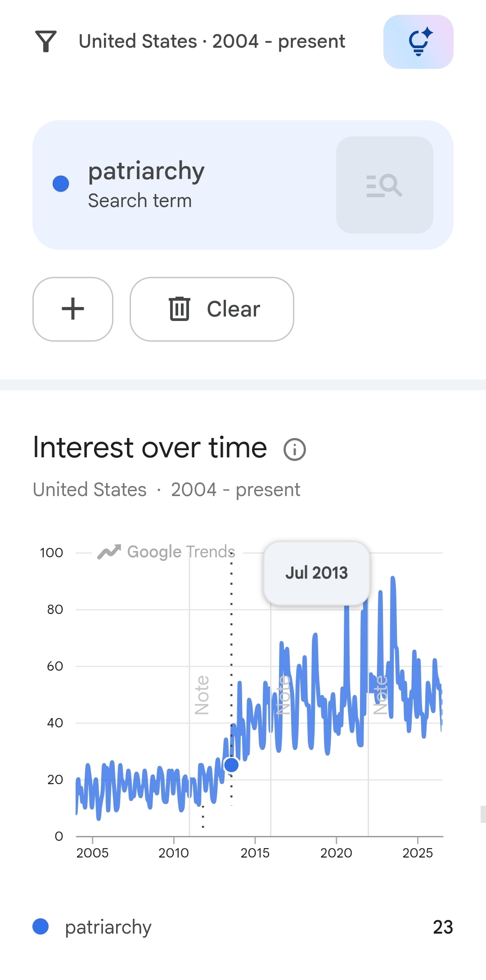Open AI insights lightbulb button

click(x=418, y=42)
